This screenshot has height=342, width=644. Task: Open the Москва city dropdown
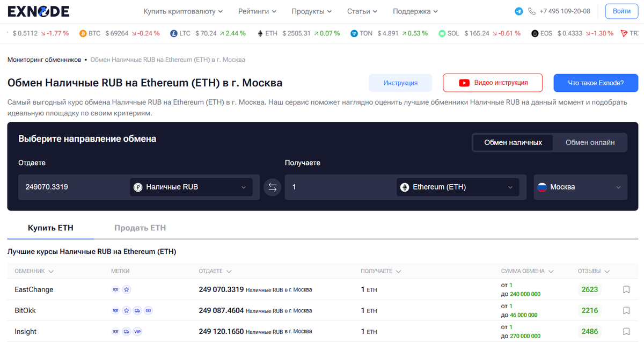point(580,187)
